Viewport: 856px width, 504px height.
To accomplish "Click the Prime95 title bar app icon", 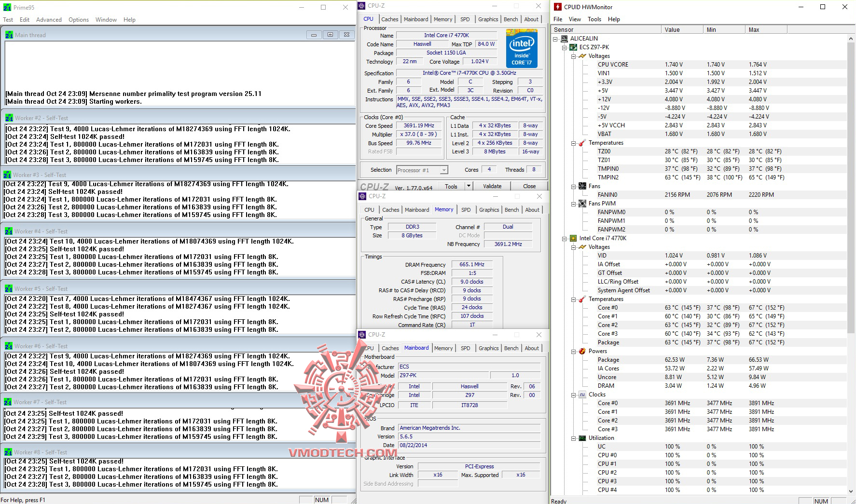I will (7, 7).
